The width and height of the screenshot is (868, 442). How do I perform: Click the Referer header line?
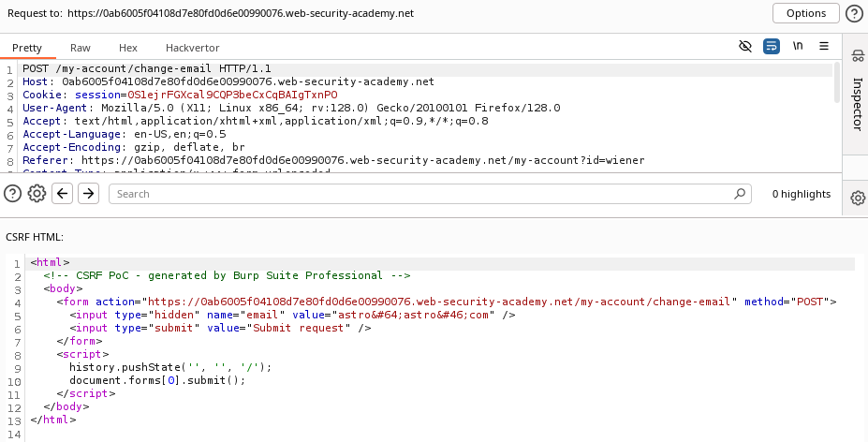[x=333, y=161]
